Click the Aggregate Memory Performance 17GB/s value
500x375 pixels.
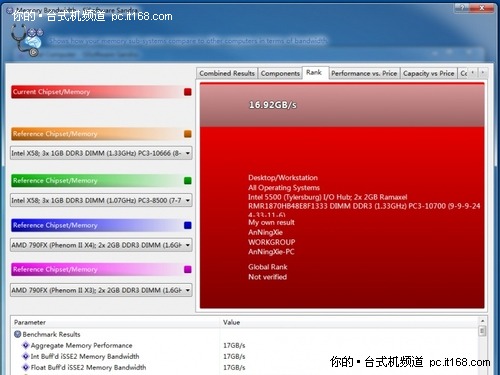click(234, 345)
